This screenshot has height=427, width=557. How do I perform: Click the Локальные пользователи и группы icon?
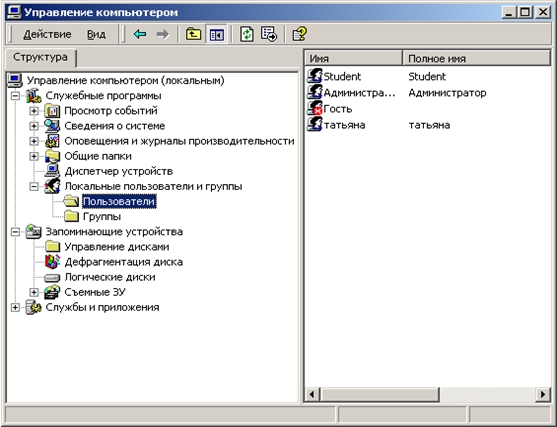[x=52, y=186]
